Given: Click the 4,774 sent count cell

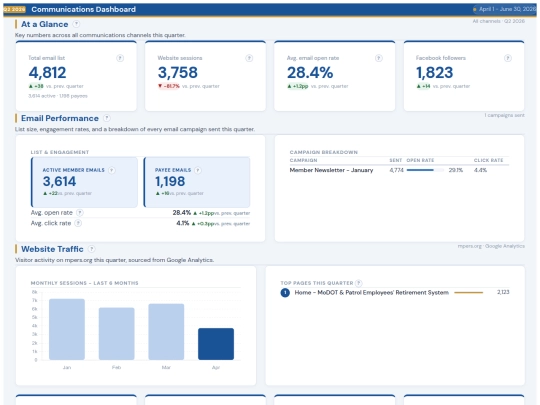Looking at the screenshot, I should [x=396, y=170].
